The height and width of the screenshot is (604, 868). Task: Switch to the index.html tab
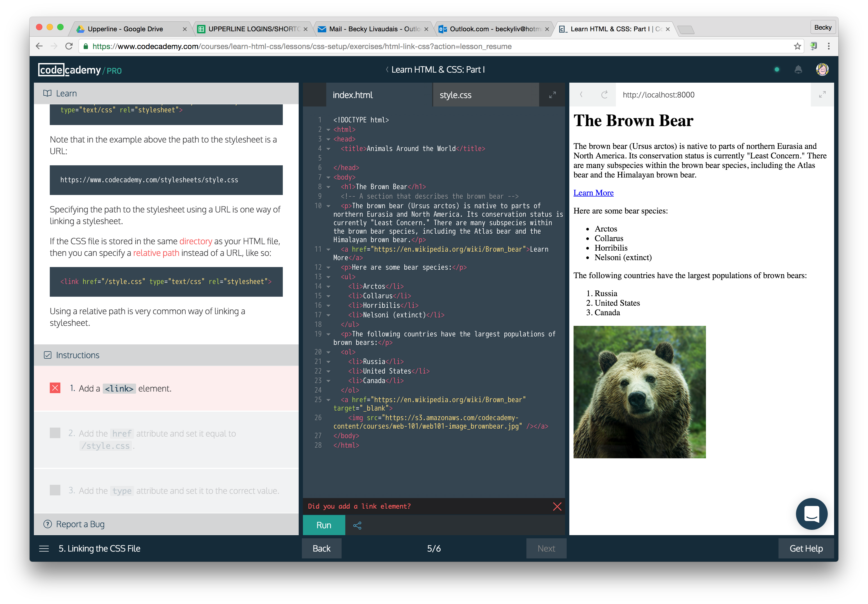tap(379, 95)
